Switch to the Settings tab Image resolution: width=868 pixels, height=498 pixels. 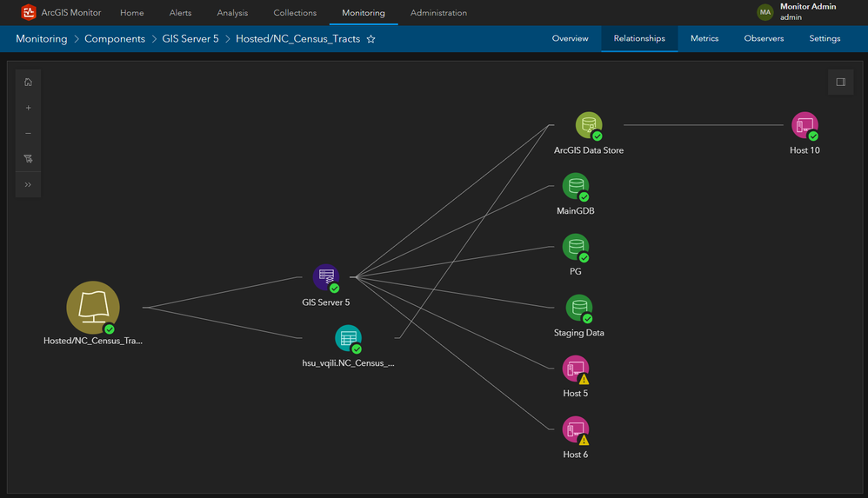825,38
